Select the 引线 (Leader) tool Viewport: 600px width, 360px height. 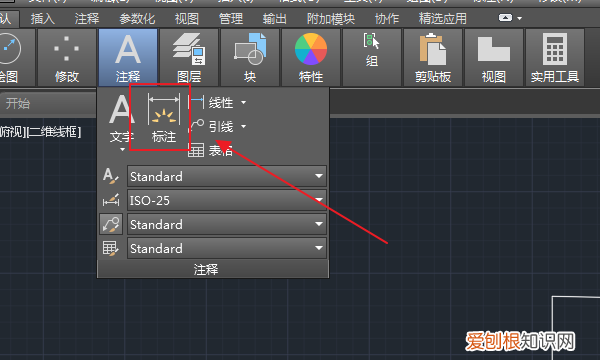[212, 126]
